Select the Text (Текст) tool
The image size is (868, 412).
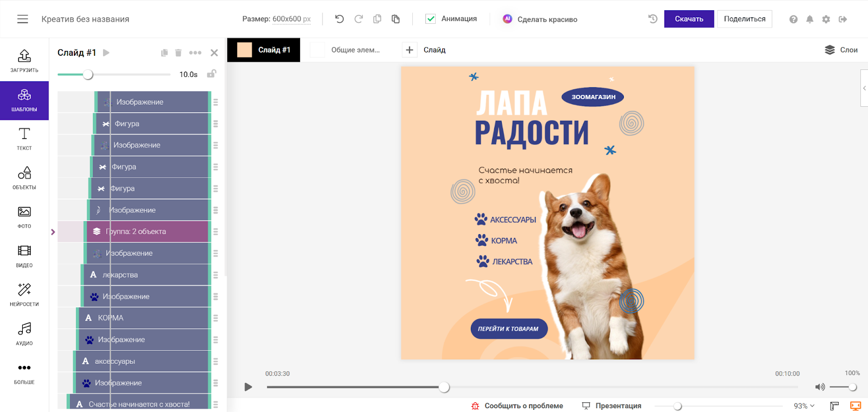[x=24, y=139]
